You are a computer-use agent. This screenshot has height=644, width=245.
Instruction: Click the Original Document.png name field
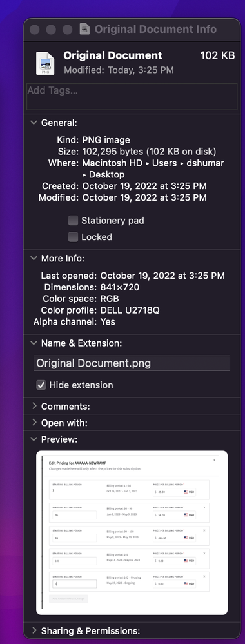coord(132,363)
